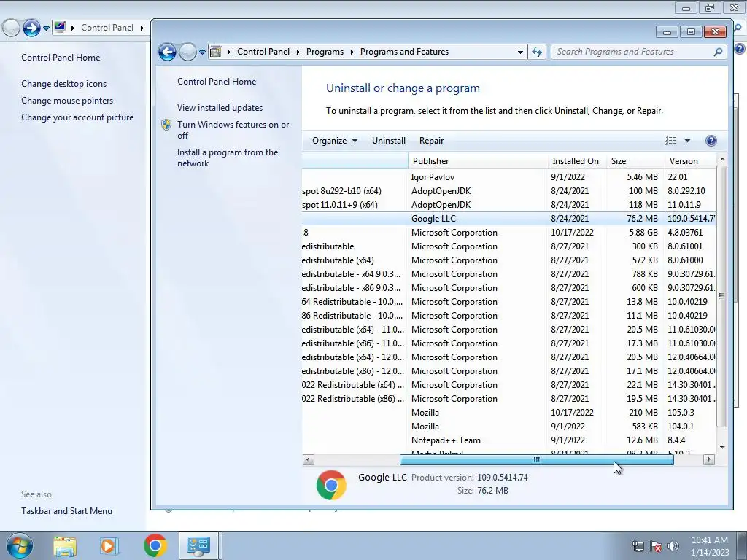This screenshot has height=560, width=747.
Task: Click the search magnifier icon
Action: click(x=718, y=52)
